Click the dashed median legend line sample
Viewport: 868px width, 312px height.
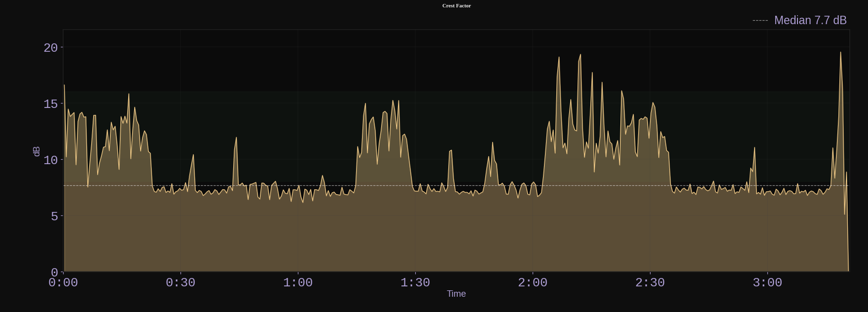click(x=760, y=20)
